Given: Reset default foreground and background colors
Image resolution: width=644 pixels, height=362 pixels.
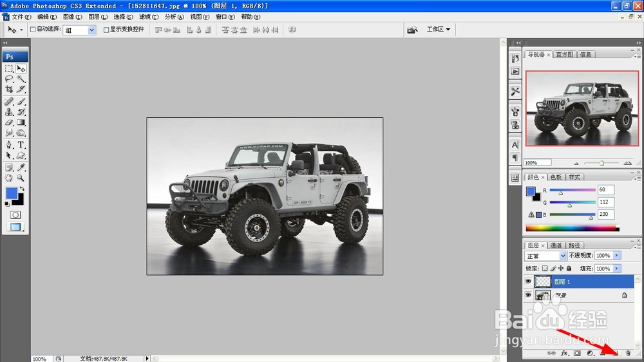Looking at the screenshot, I should [7, 204].
